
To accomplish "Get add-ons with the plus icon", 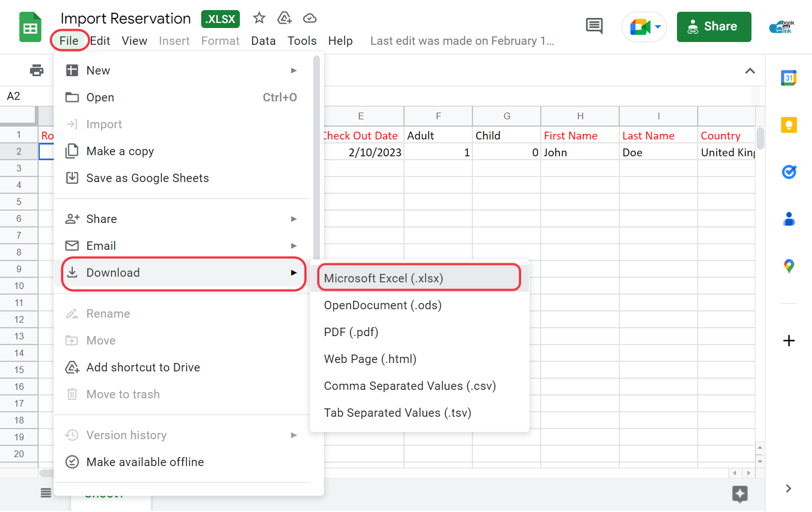I will coord(789,341).
